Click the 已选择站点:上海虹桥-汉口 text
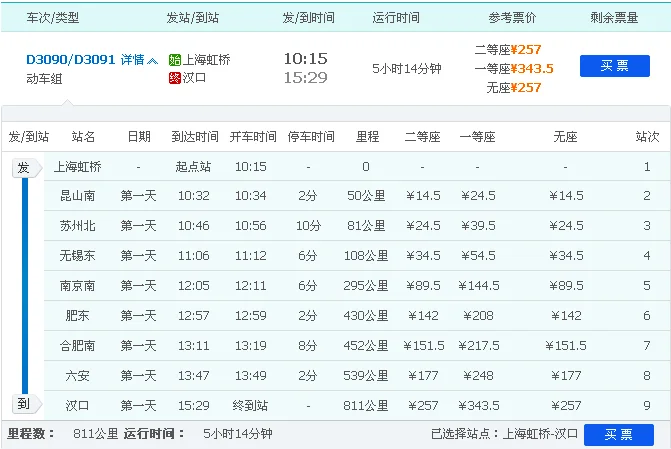 click(504, 434)
